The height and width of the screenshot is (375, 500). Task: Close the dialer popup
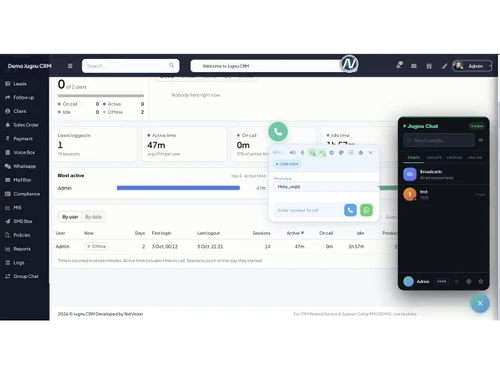point(371,153)
